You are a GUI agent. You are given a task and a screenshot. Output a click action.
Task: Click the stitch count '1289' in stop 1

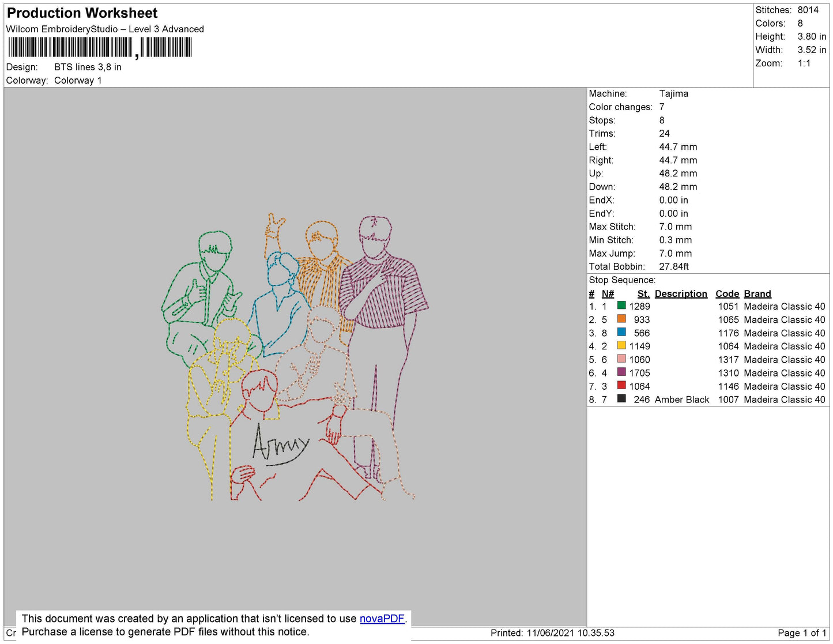pos(640,307)
